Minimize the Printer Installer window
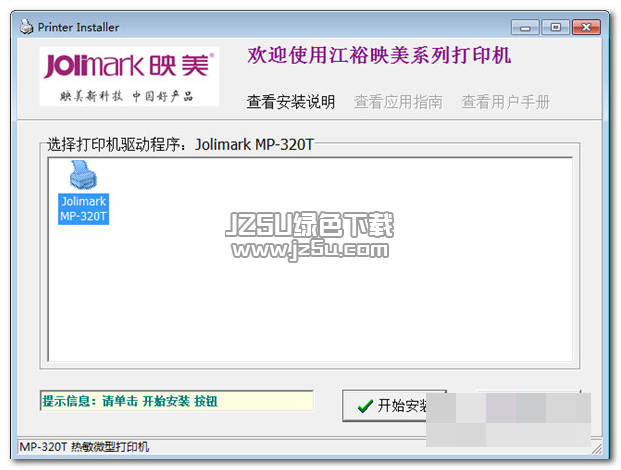 click(x=525, y=27)
